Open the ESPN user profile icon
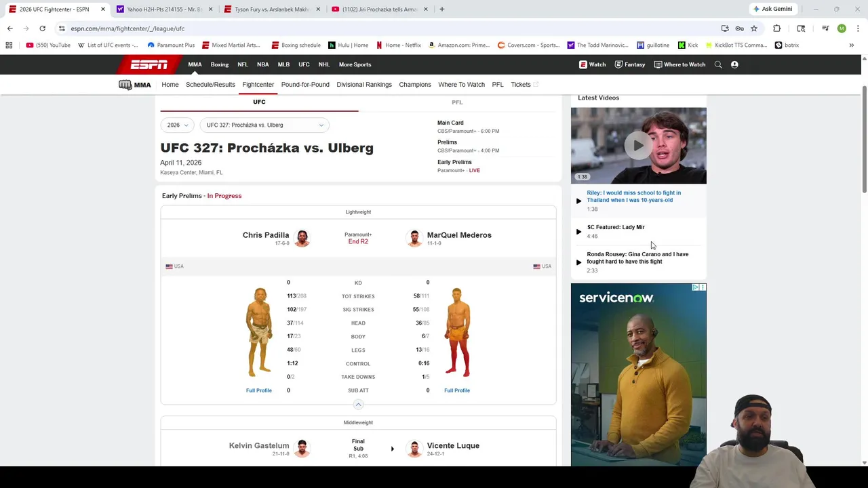Viewport: 868px width, 488px height. pyautogui.click(x=734, y=64)
